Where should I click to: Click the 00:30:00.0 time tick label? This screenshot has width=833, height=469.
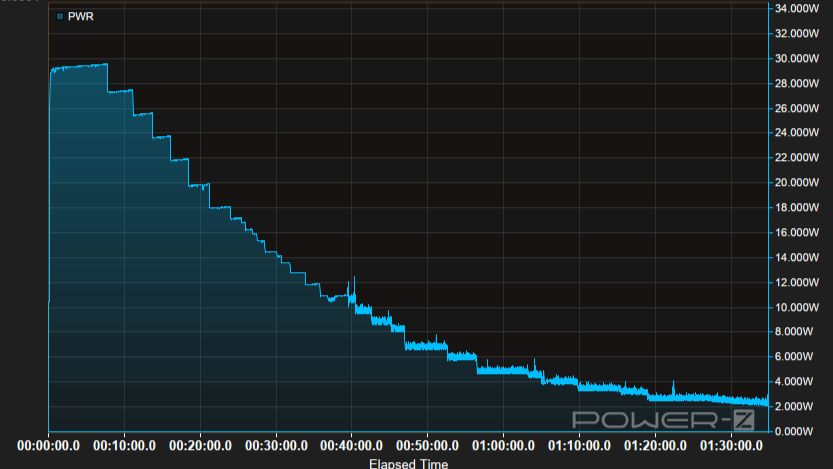pyautogui.click(x=275, y=446)
